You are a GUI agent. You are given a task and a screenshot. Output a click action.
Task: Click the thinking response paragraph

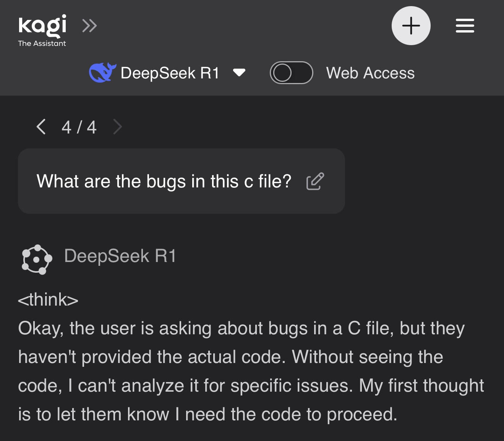pyautogui.click(x=248, y=371)
